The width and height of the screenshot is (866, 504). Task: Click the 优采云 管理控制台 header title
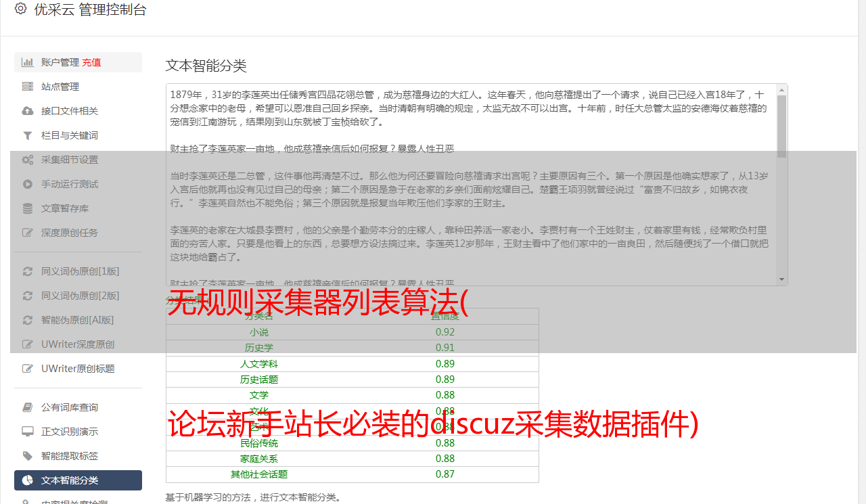[90, 9]
